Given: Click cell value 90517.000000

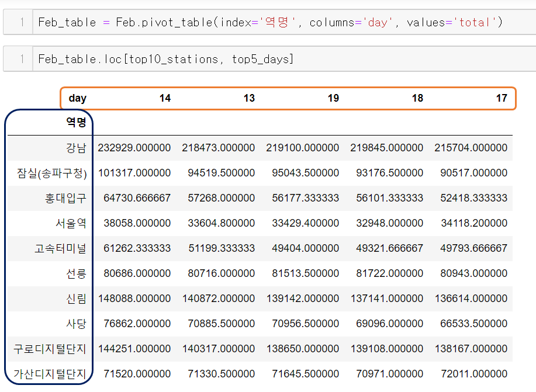Looking at the screenshot, I should tap(474, 173).
